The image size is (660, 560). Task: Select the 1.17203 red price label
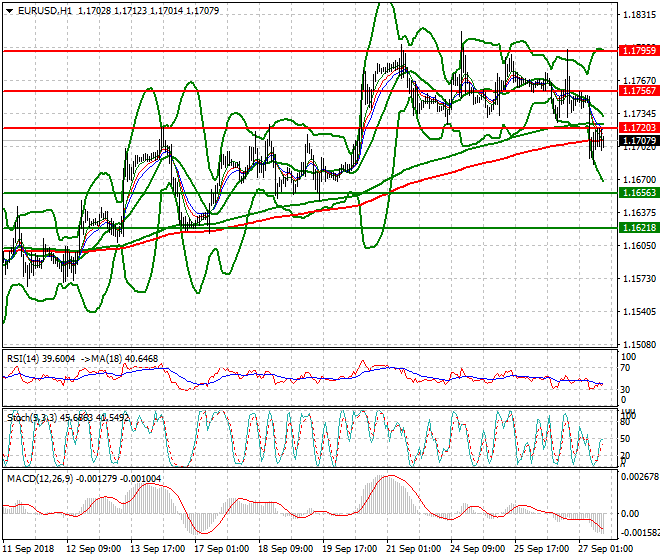pos(639,128)
